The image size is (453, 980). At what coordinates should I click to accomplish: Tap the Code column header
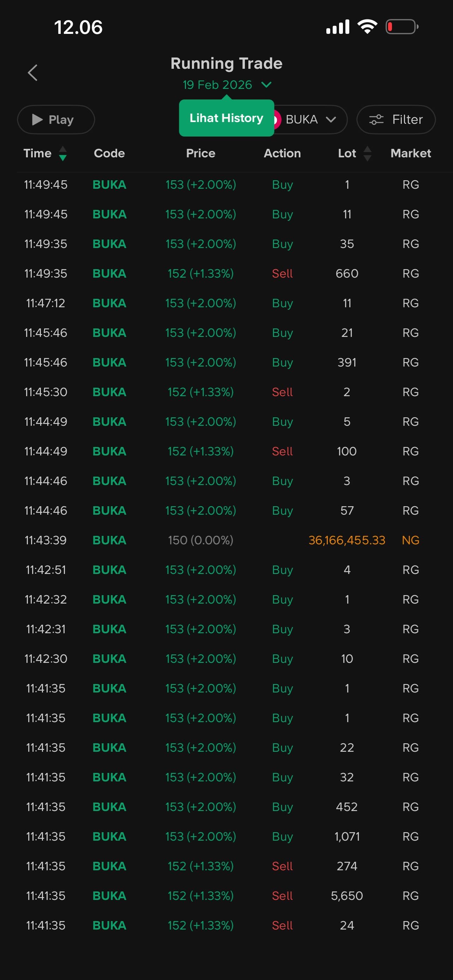click(x=109, y=153)
